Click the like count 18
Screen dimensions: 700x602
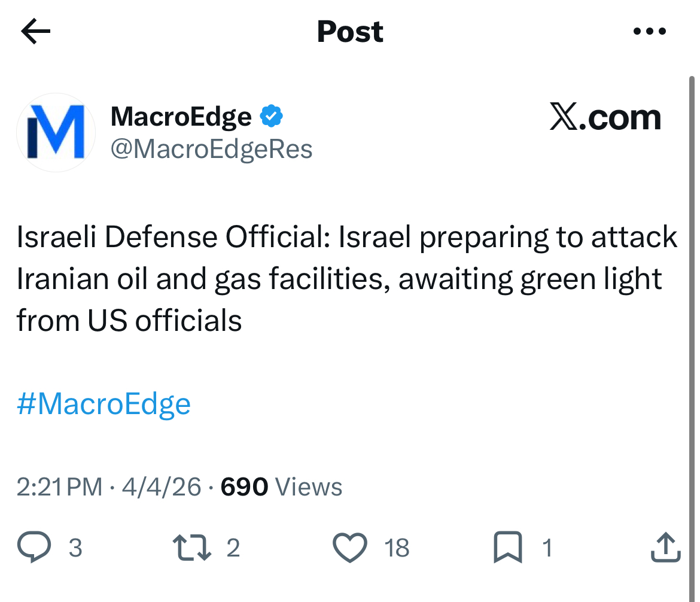396,548
